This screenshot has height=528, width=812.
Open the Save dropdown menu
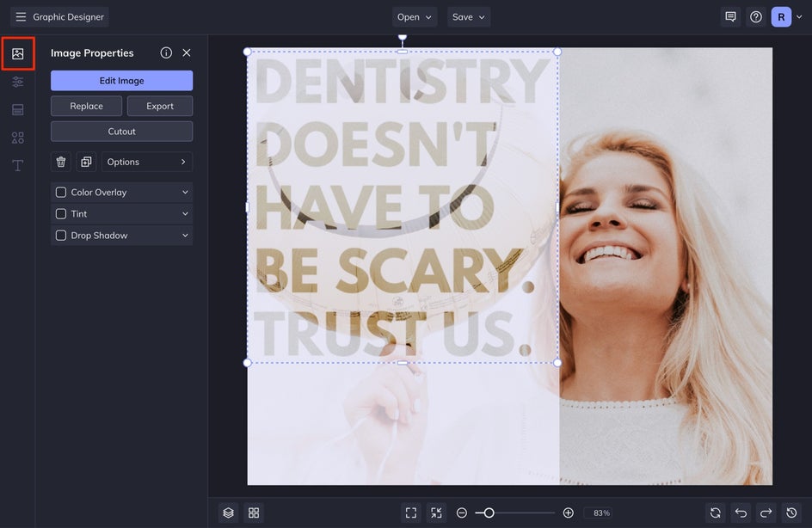tap(469, 17)
